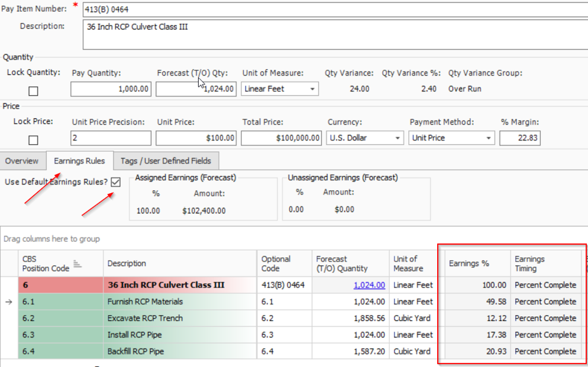This screenshot has height=367, width=588.
Task: Switch to the Overview tab
Action: point(22,161)
